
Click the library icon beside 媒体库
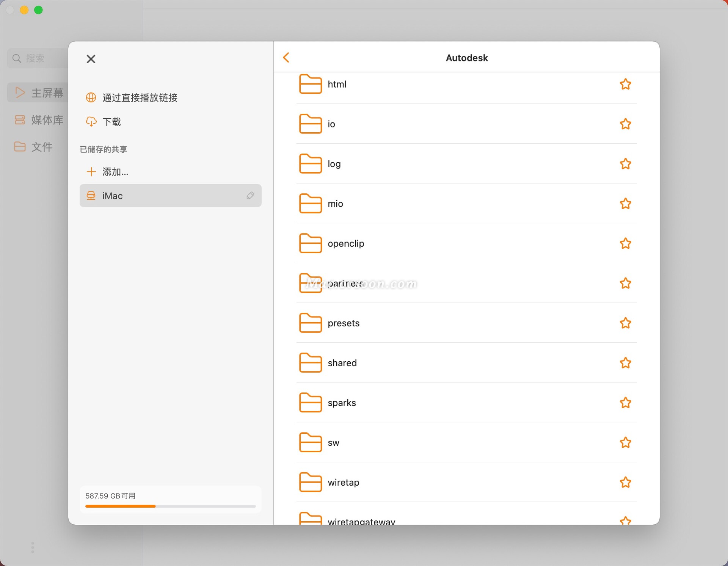pyautogui.click(x=20, y=120)
